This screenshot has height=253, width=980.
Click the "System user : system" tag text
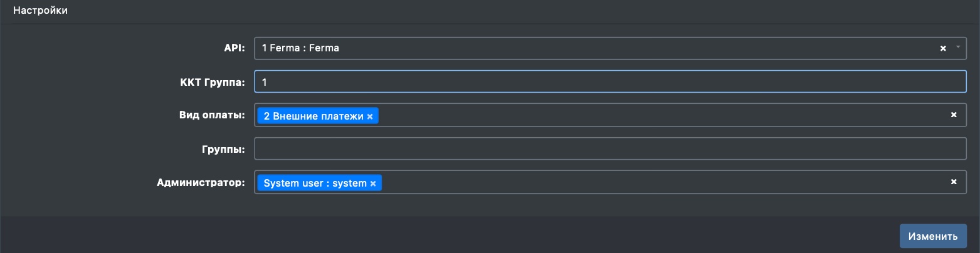315,183
